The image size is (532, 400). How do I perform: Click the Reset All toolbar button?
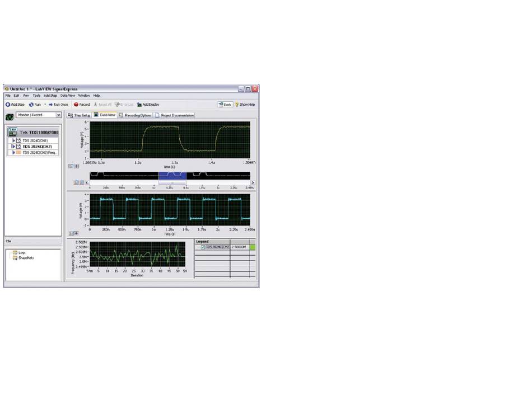(x=102, y=105)
